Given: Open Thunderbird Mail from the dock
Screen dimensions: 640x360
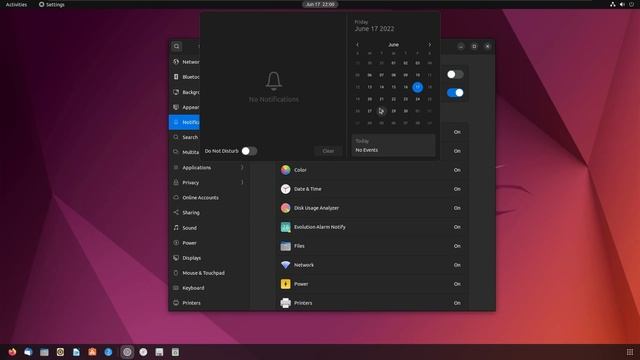Looking at the screenshot, I should [28, 352].
